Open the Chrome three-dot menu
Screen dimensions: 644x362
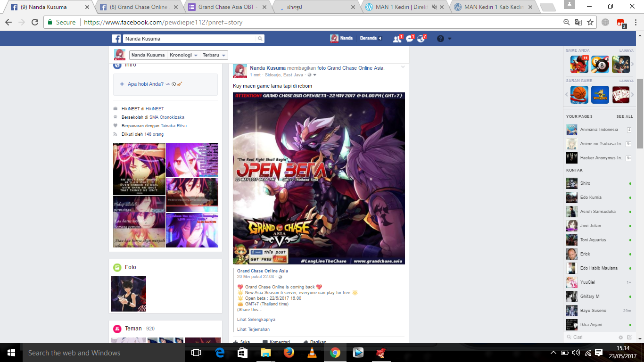(636, 22)
